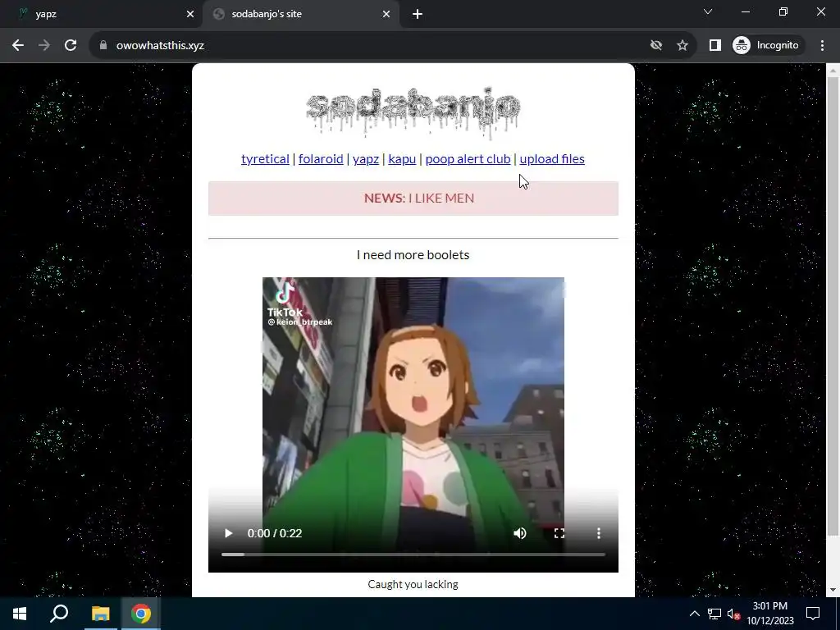Click the Chrome taskbar icon

pyautogui.click(x=141, y=614)
